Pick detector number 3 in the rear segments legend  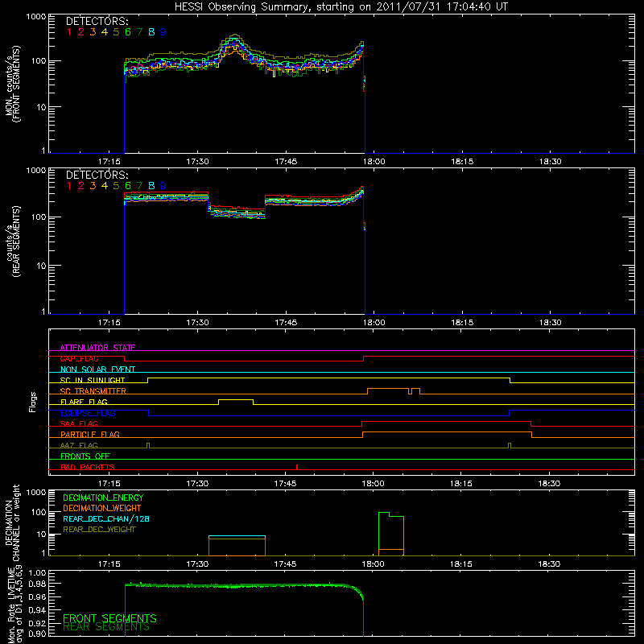tap(93, 186)
